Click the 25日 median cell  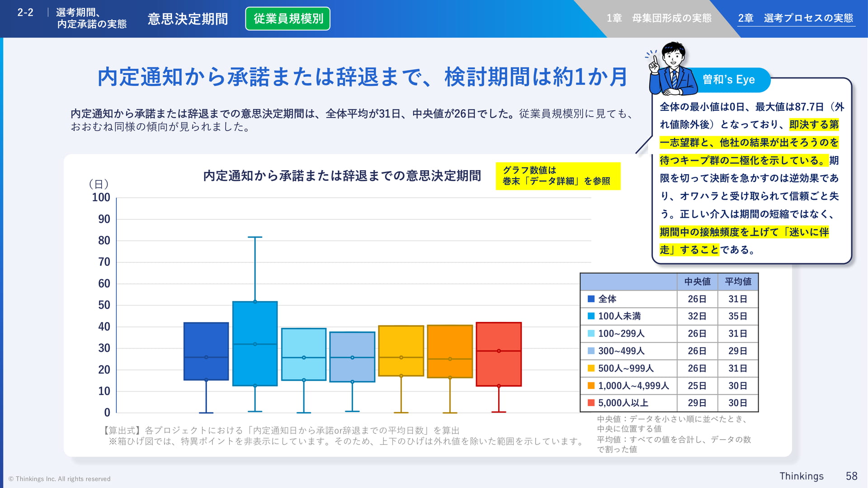pos(697,386)
